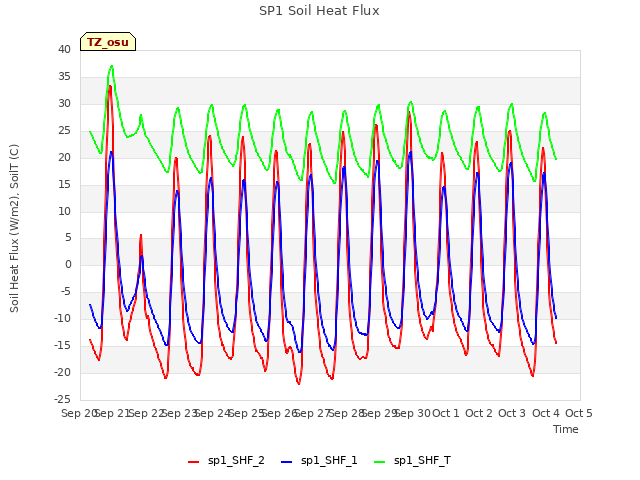640x480 pixels.
Task: Click the blue sp1_SHF_1 legend color marker
Action: [287, 462]
